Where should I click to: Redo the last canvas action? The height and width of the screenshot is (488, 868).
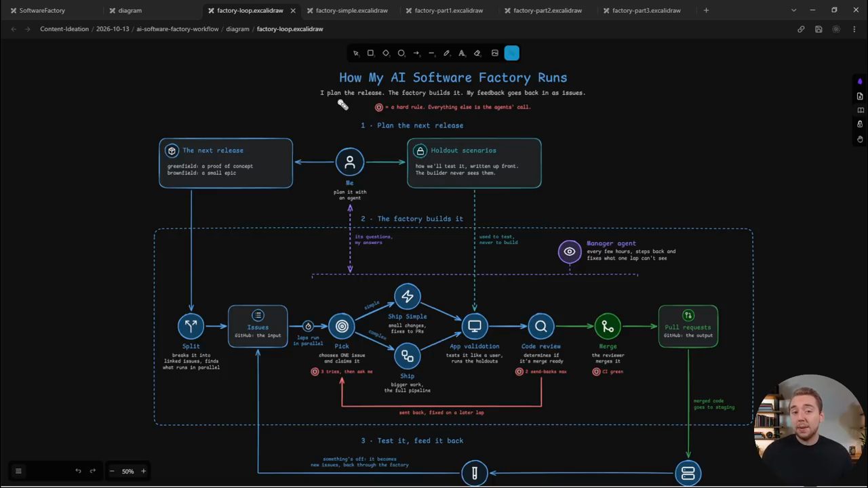[x=92, y=471]
